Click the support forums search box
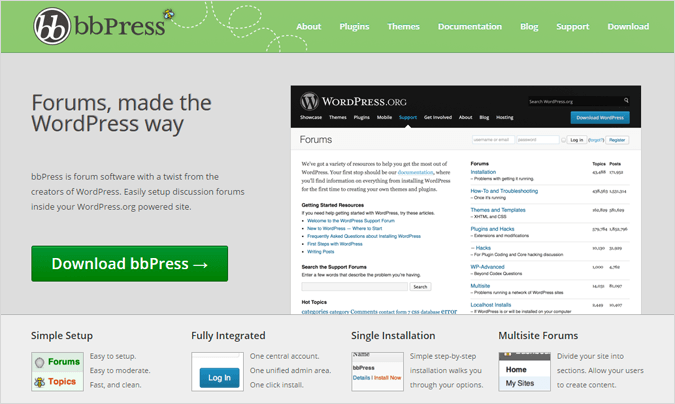 coord(354,286)
